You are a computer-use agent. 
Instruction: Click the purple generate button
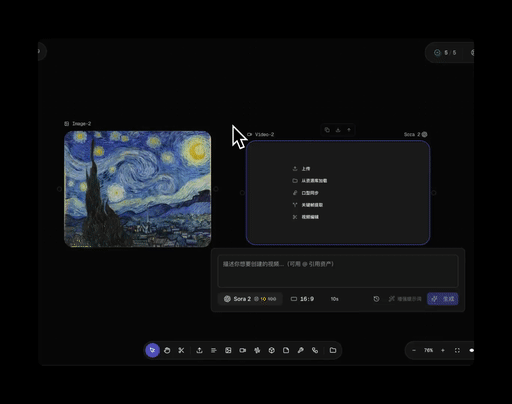443,299
